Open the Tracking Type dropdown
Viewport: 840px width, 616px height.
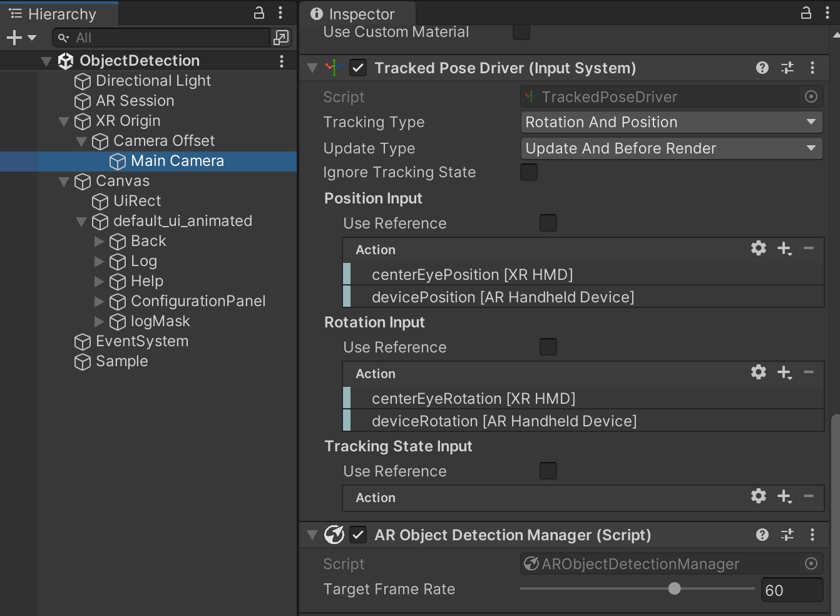[671, 122]
